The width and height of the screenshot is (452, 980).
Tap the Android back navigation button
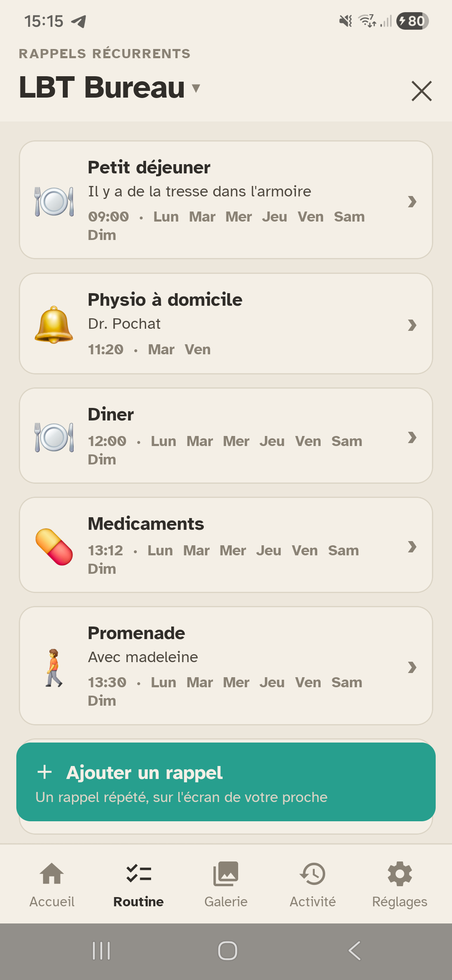(x=354, y=951)
